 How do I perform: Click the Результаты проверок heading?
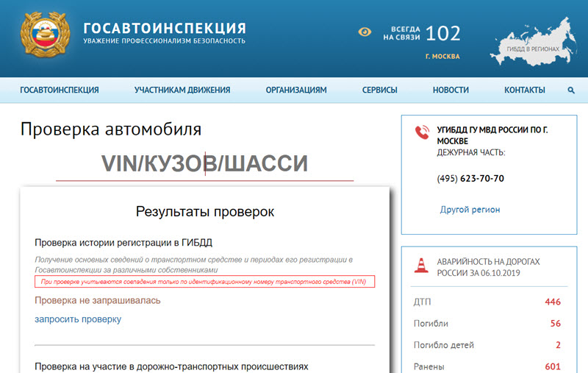(205, 212)
